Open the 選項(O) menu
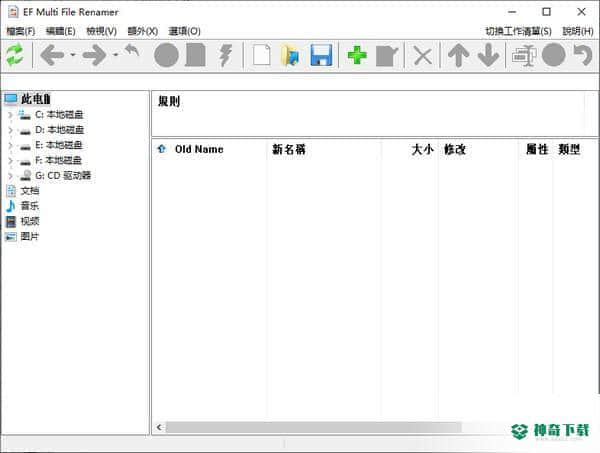 point(184,31)
